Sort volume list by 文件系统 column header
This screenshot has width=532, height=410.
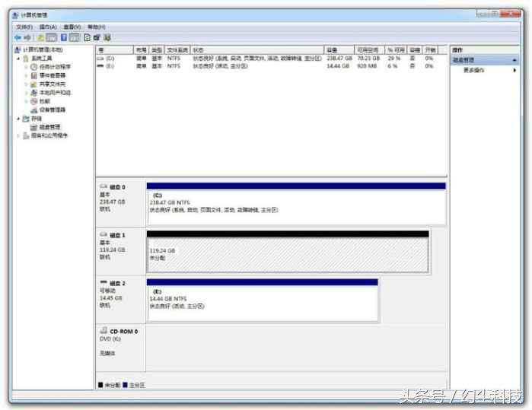click(177, 49)
